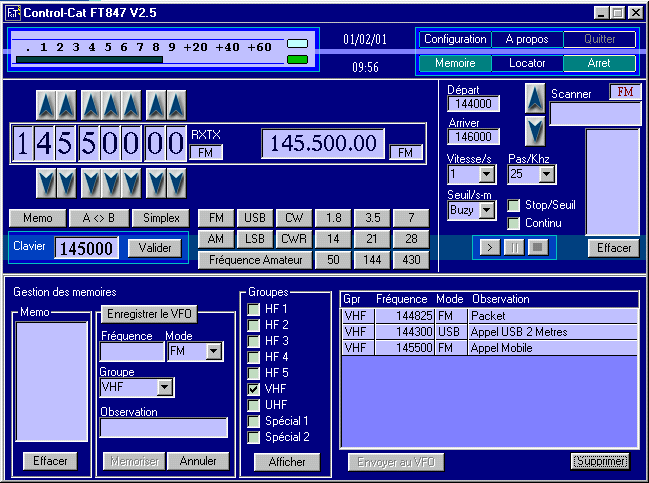Click up arrow above first 5 digit
This screenshot has width=649, height=483.
click(66, 105)
